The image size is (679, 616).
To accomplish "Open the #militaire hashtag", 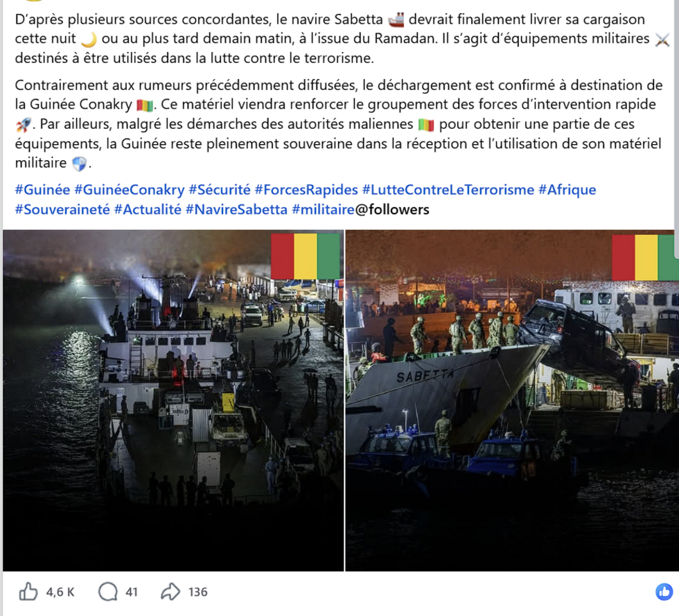I will (x=324, y=210).
